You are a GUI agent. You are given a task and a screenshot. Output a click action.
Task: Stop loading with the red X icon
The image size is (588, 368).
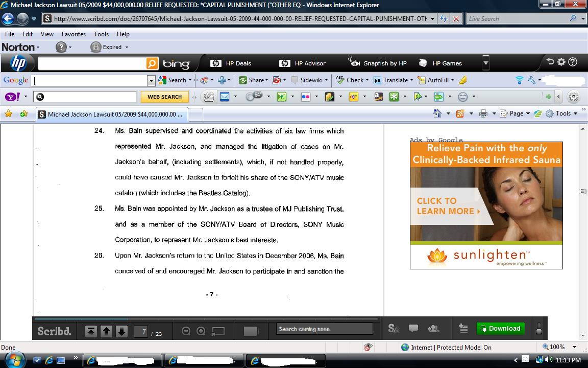coord(456,19)
